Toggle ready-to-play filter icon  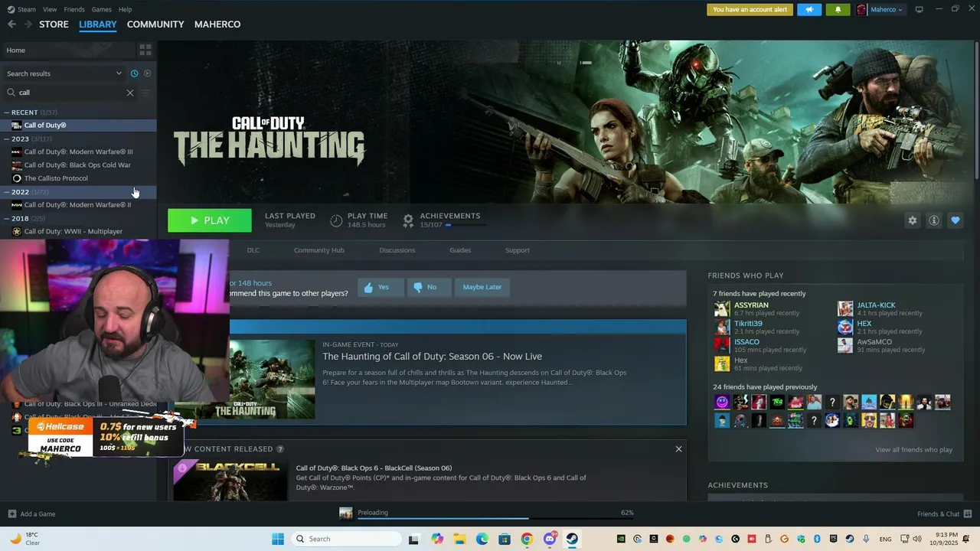(147, 73)
